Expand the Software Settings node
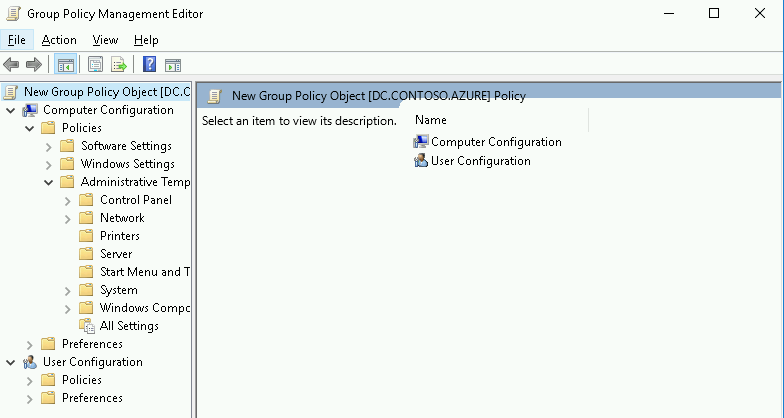784x418 pixels. pos(48,146)
